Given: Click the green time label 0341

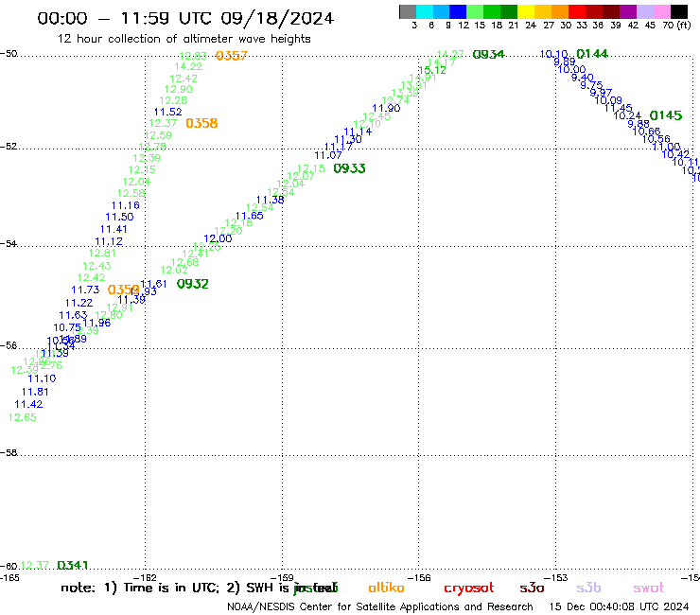Looking at the screenshot, I should point(72,566).
